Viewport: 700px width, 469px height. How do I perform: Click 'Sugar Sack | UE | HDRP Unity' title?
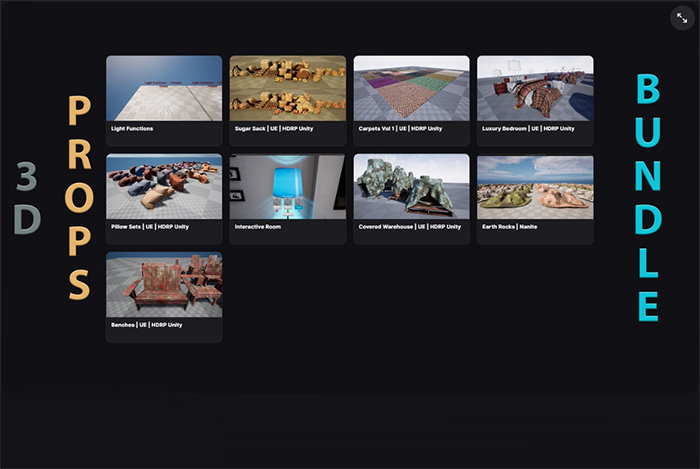pyautogui.click(x=274, y=129)
